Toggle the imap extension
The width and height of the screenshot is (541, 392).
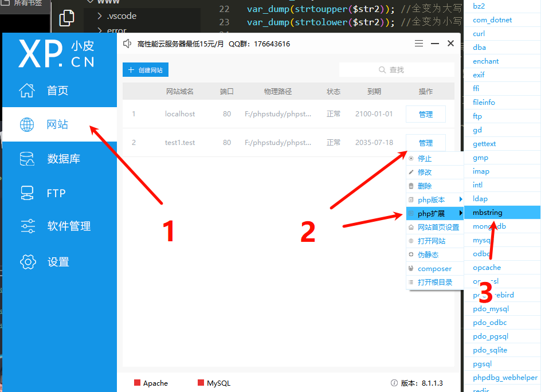(x=502, y=171)
